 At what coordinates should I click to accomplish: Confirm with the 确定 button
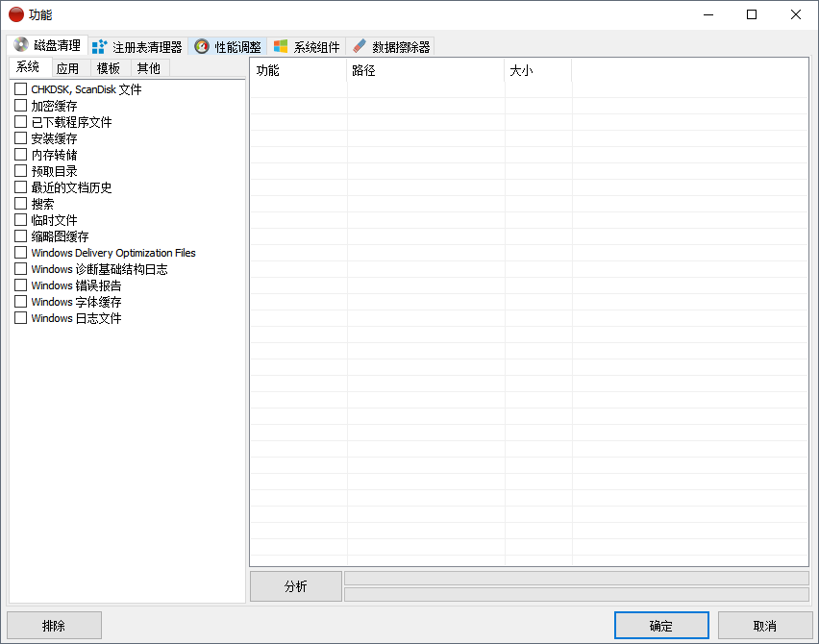660,625
